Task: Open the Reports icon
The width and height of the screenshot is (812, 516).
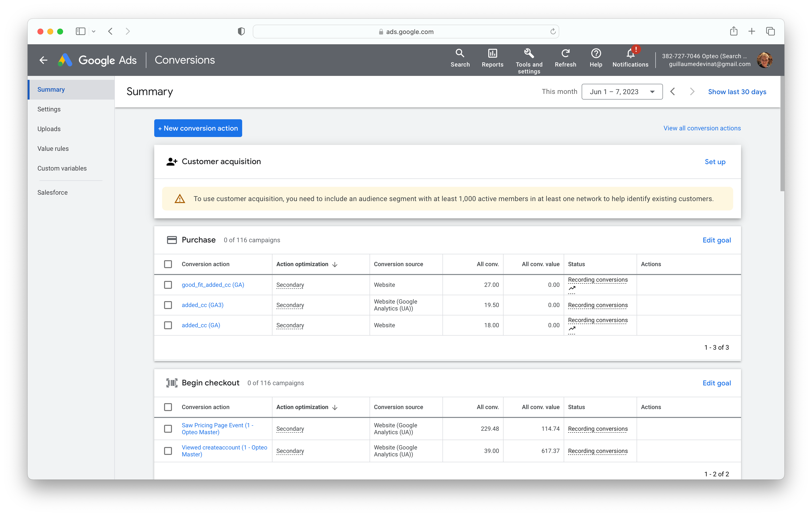Action: click(x=492, y=54)
